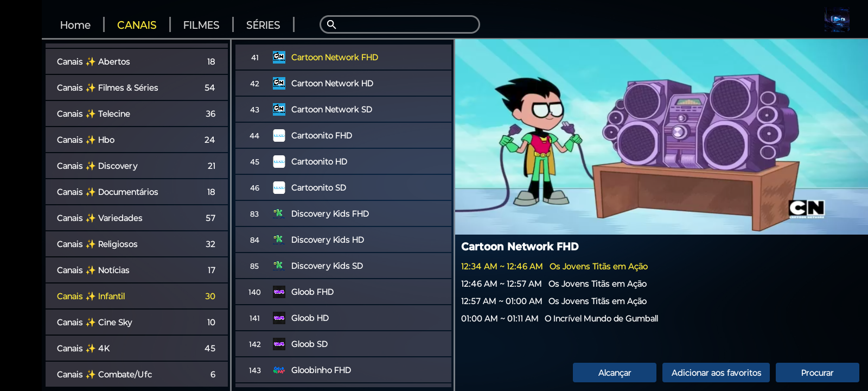This screenshot has width=868, height=391.
Task: Click the Cartoonito FHD channel logo
Action: (279, 135)
